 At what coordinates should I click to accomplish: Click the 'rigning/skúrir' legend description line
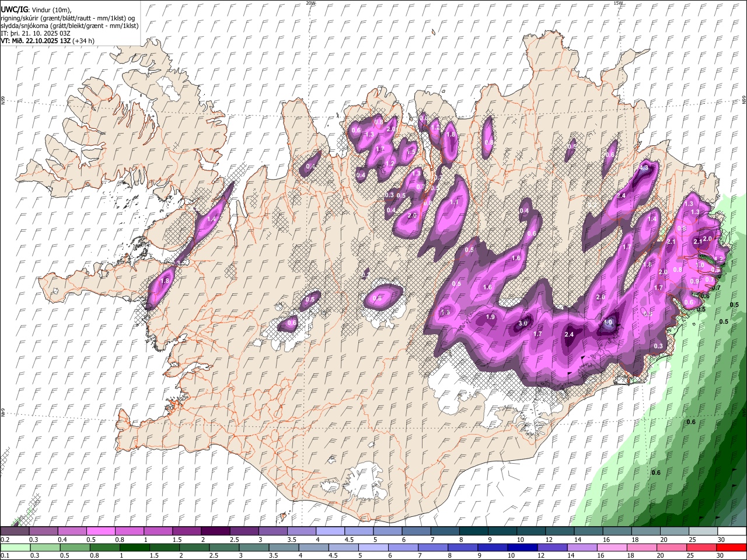(x=68, y=17)
